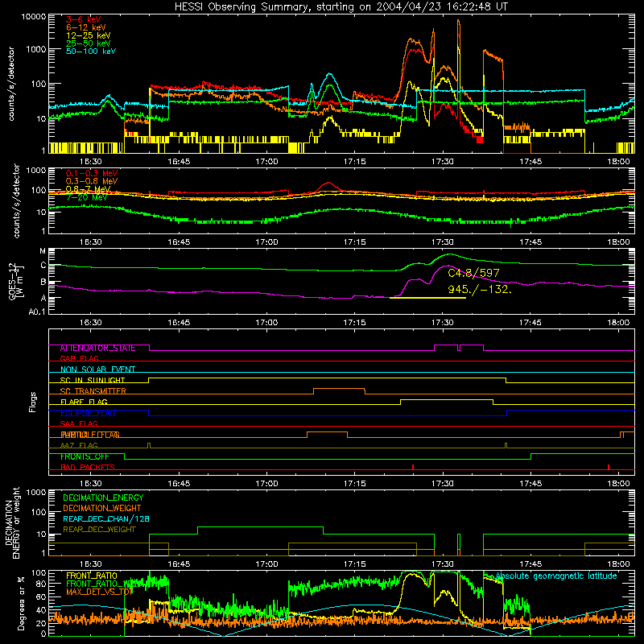644x644 pixels.
Task: Select the 3-6 keV legend label
Action: [x=83, y=19]
